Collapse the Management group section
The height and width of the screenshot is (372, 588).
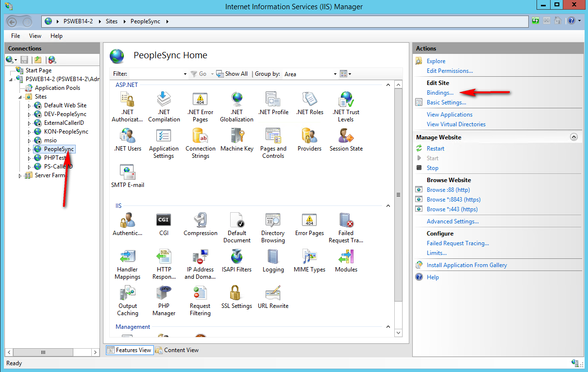pyautogui.click(x=388, y=327)
